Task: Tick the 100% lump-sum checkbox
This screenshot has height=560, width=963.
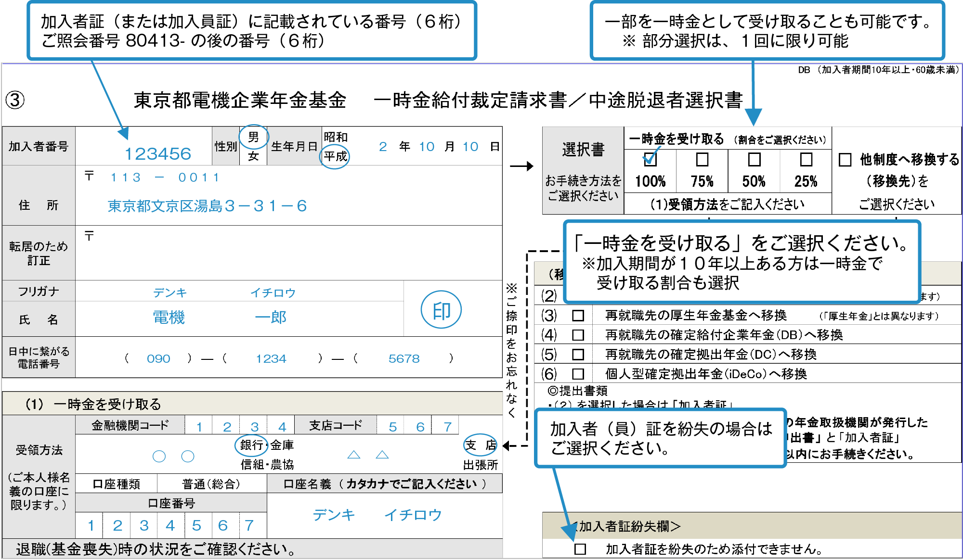Action: point(650,159)
